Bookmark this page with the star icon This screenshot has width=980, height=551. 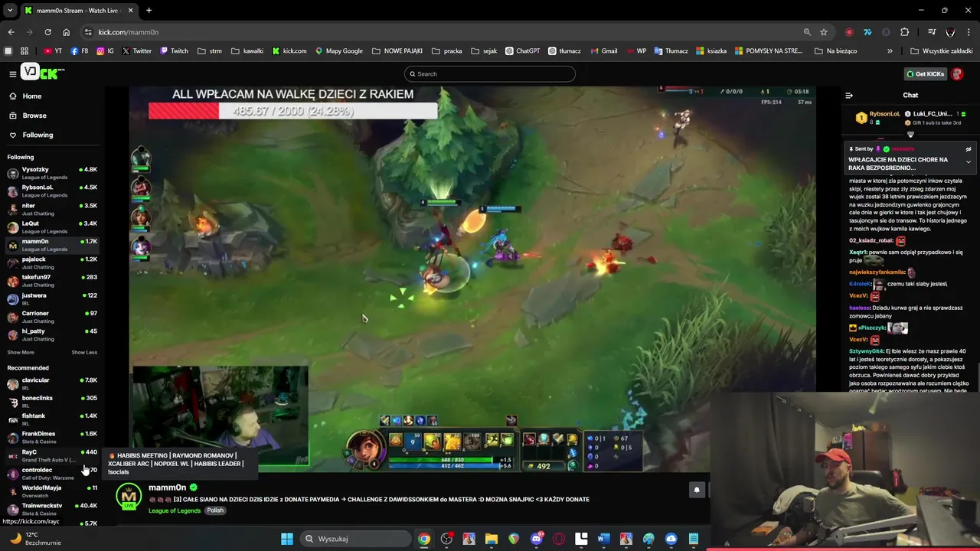(x=824, y=32)
